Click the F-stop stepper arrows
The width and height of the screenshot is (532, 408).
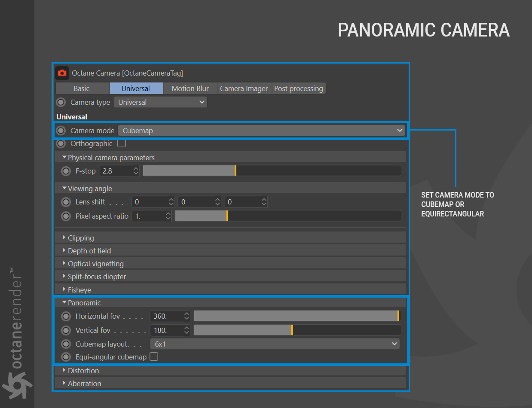pos(136,171)
